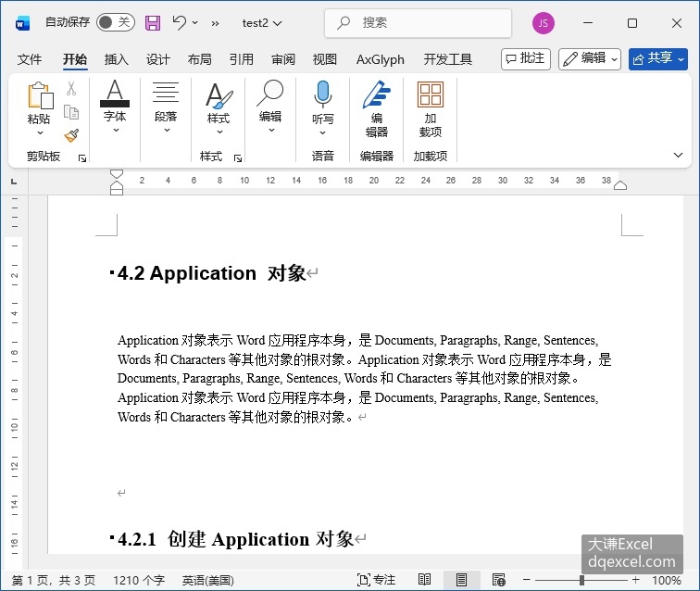Switch to Read Mode view
Viewport: 700px width, 591px height.
pos(424,580)
